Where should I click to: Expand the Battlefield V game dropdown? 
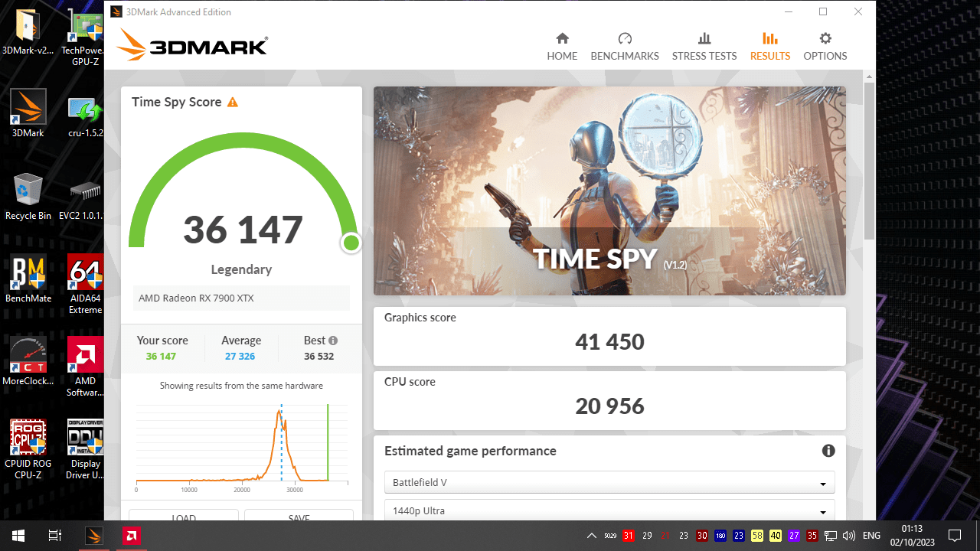[609, 483]
